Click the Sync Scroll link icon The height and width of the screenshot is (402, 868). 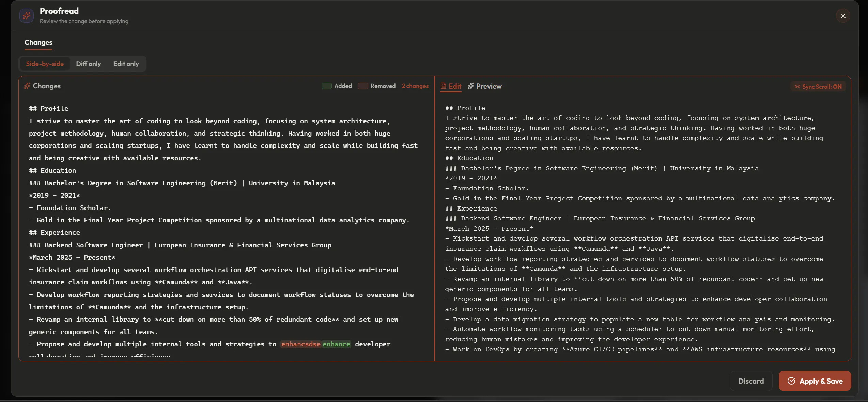click(797, 87)
